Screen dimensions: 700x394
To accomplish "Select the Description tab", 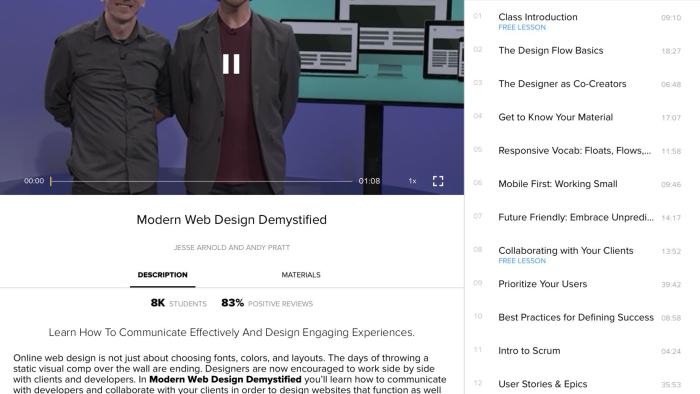I will (x=162, y=275).
